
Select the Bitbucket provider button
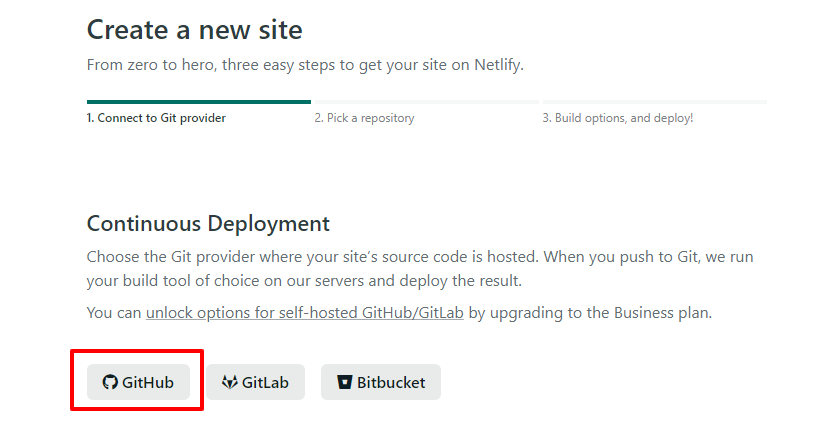click(380, 382)
